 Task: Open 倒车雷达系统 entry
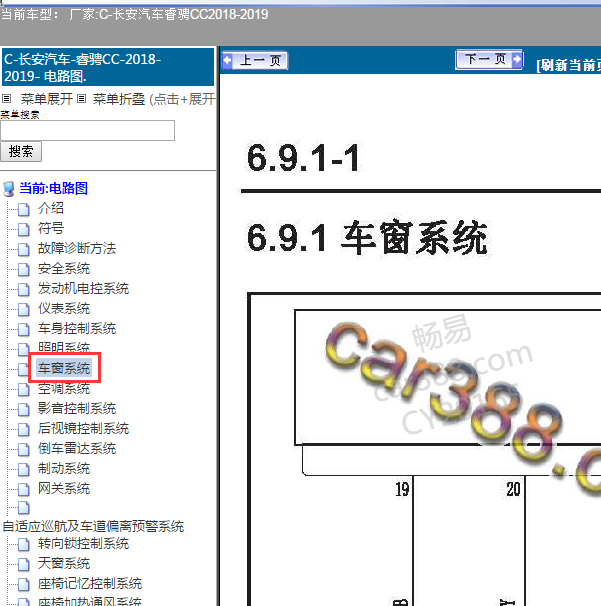click(x=77, y=448)
